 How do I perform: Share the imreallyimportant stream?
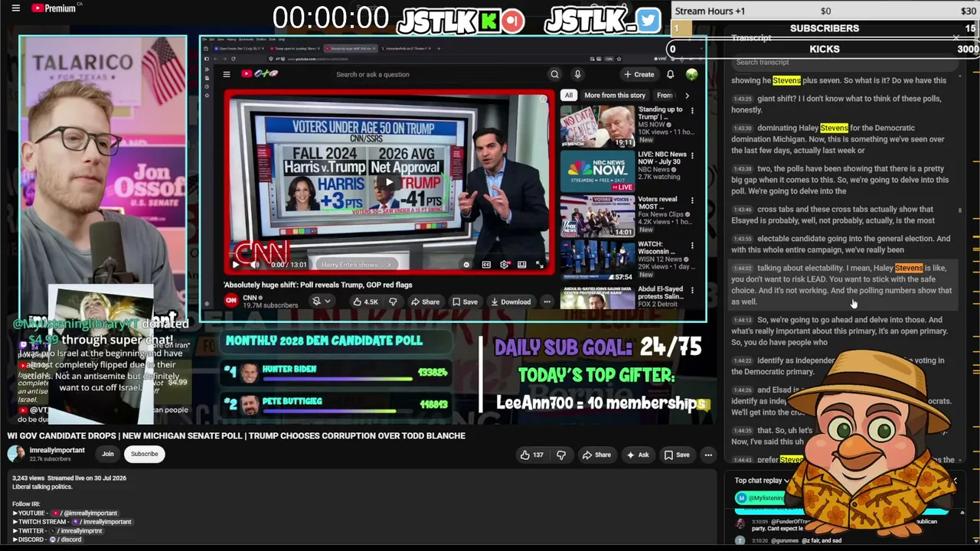tap(596, 455)
